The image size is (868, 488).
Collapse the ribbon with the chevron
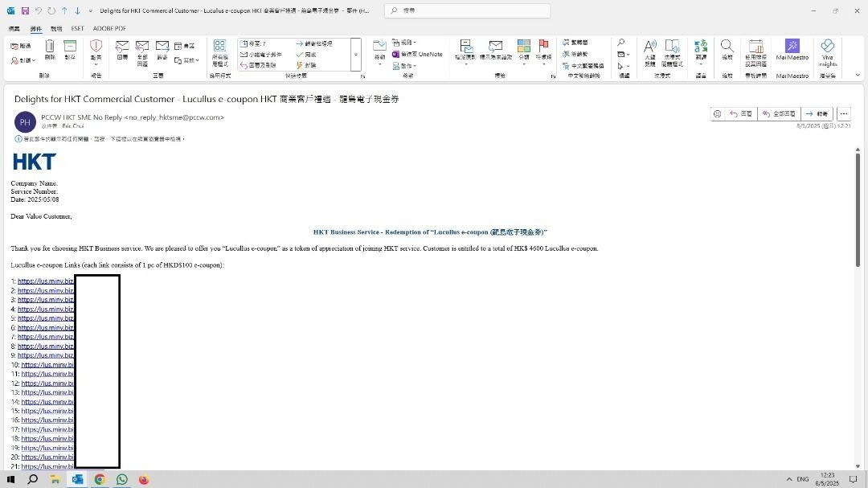(858, 76)
